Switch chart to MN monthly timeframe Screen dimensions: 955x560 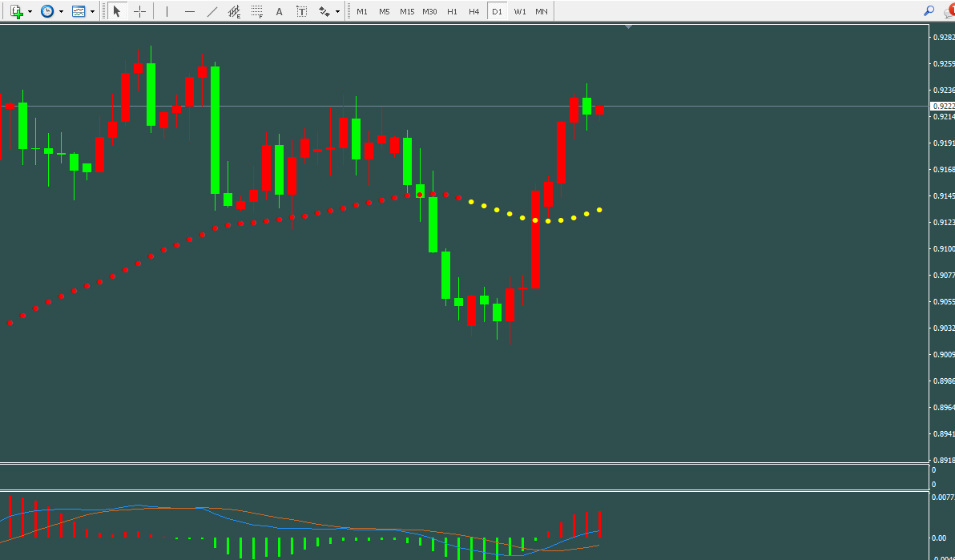[542, 11]
